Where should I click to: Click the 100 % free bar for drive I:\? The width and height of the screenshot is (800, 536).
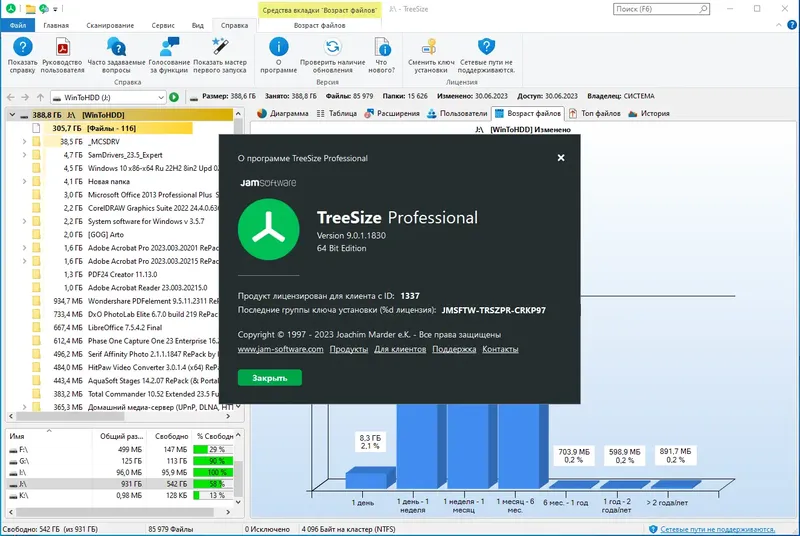(x=213, y=472)
